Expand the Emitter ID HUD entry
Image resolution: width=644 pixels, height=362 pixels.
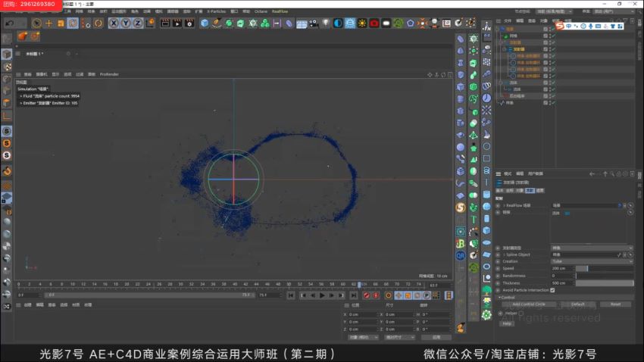[x=21, y=103]
